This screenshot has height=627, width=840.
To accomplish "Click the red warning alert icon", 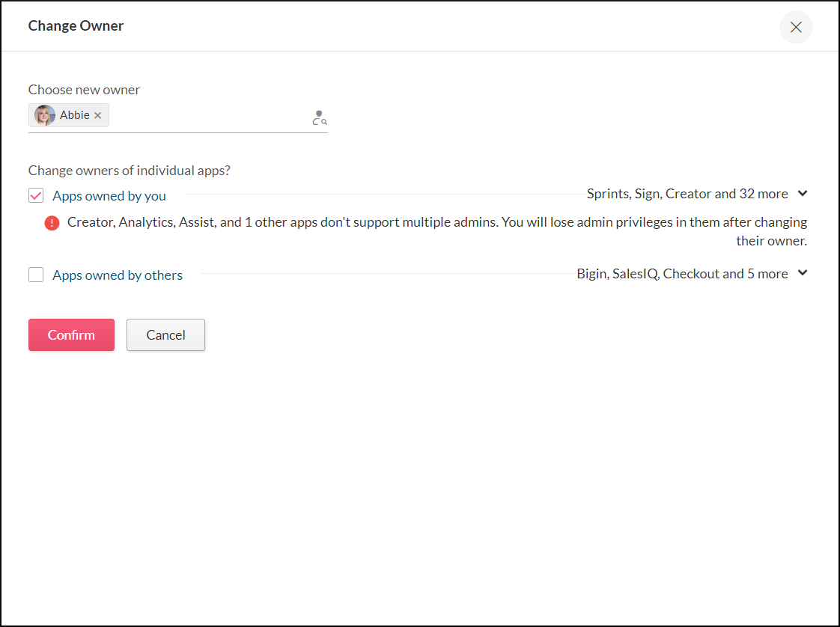I will [x=52, y=223].
